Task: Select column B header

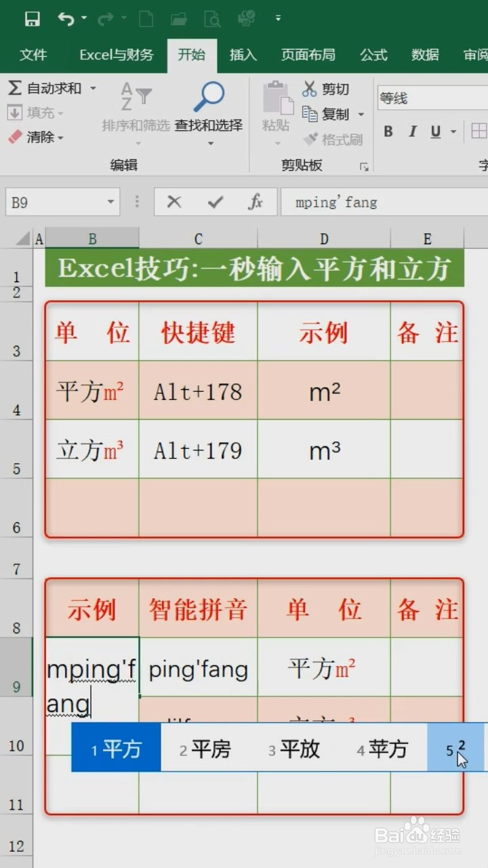Action: tap(92, 238)
